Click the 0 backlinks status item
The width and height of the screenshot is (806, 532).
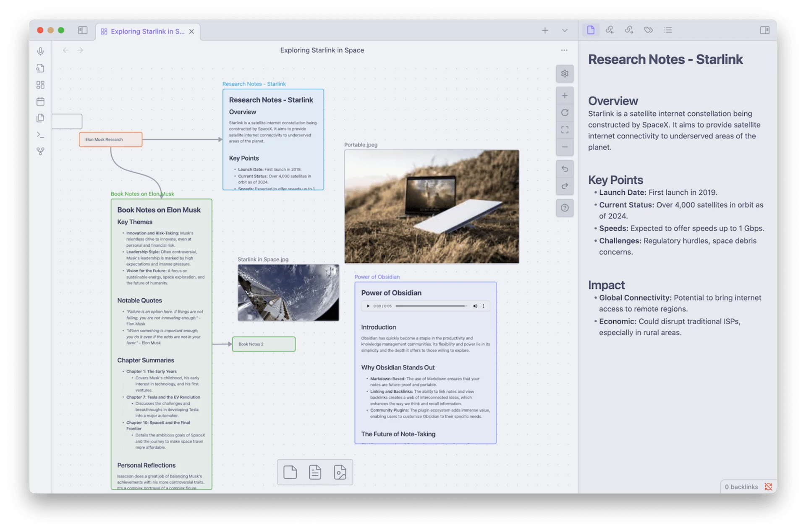[x=741, y=487]
